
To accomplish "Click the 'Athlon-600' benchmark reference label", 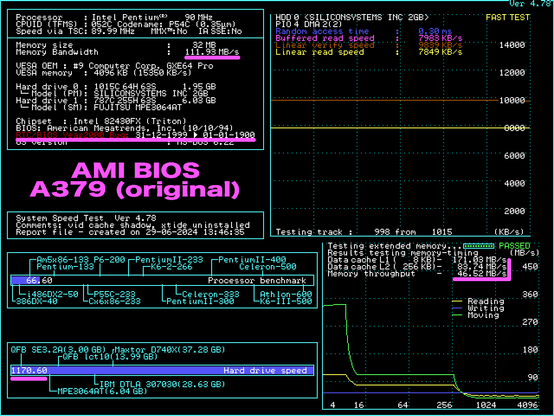I will 286,294.
